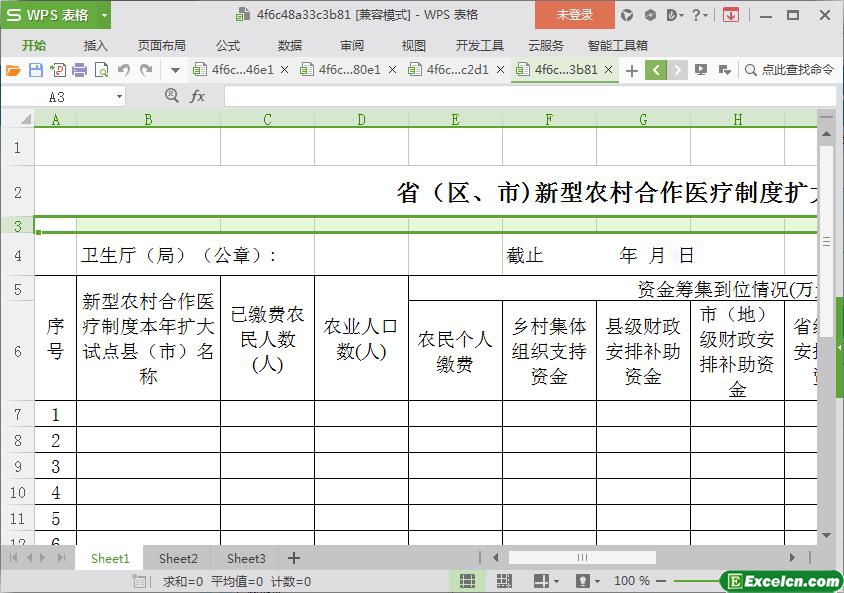Click the skin/appearance icon in title bar
Image resolution: width=844 pixels, height=593 pixels.
627,15
